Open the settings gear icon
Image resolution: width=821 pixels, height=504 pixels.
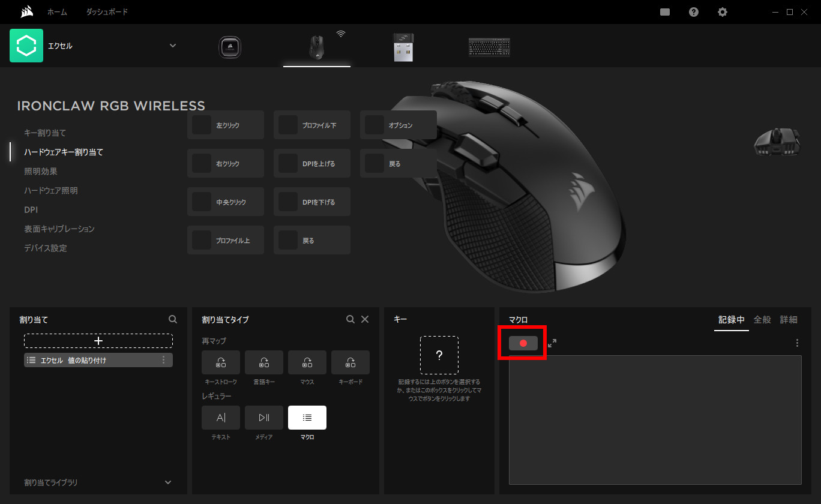(723, 12)
